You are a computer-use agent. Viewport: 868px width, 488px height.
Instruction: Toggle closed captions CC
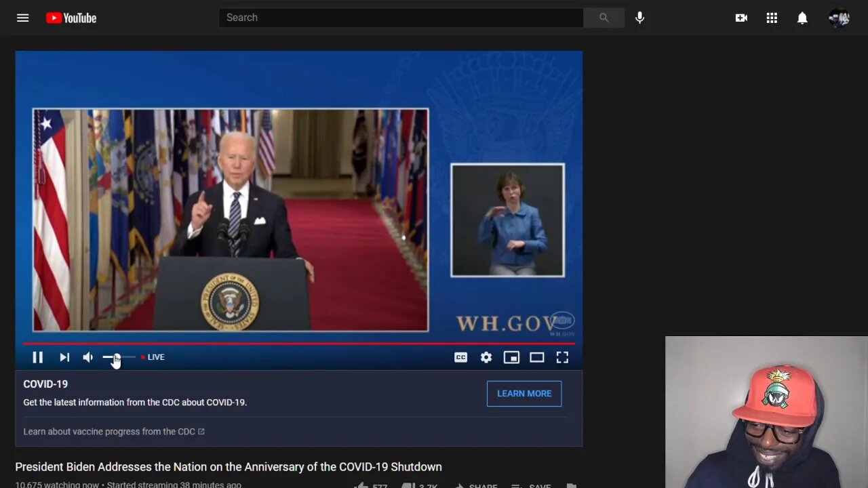(x=460, y=357)
